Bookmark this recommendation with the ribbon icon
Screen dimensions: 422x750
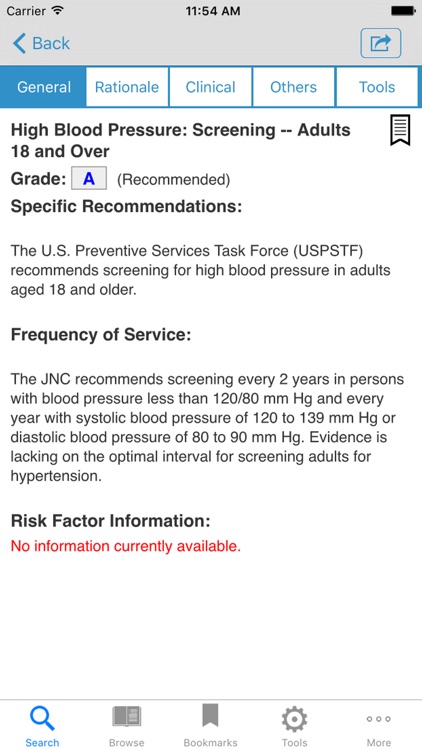(400, 131)
